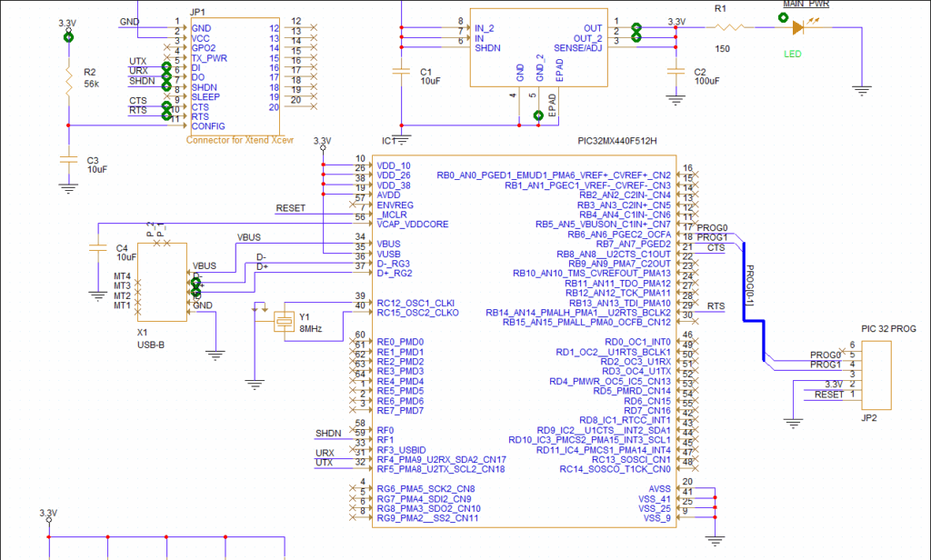Select capacitor C2 100uF symbol

[x=675, y=72]
